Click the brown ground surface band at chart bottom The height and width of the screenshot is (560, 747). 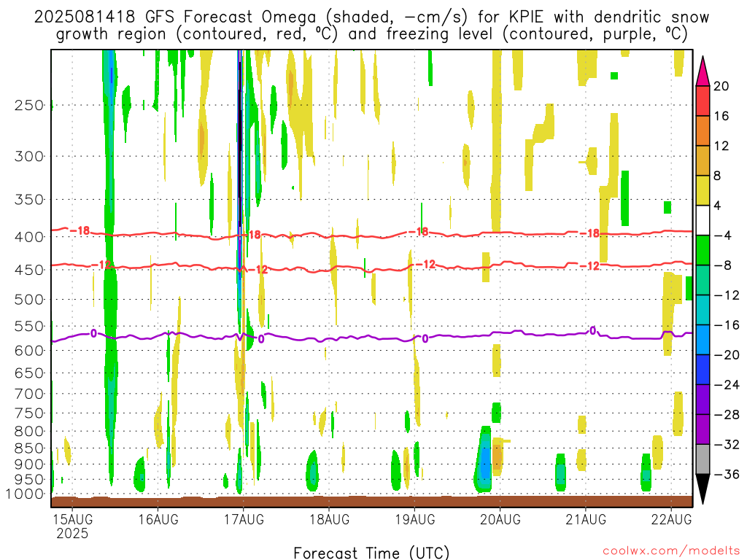372,502
